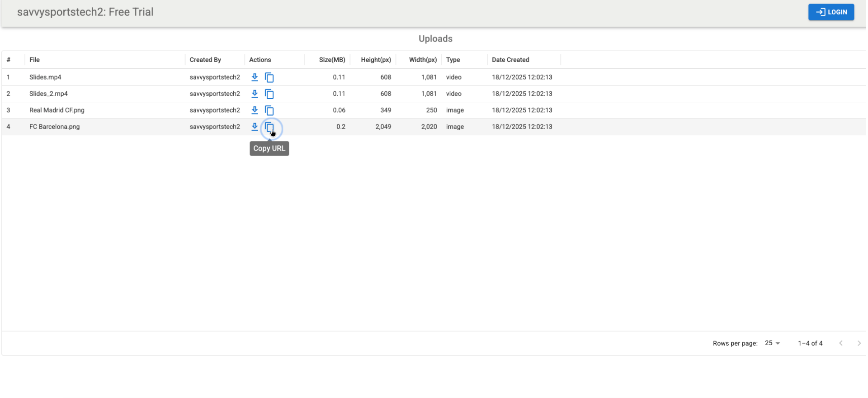Image resolution: width=868 pixels, height=398 pixels.
Task: Download the Slides.mp4 file
Action: pyautogui.click(x=255, y=77)
